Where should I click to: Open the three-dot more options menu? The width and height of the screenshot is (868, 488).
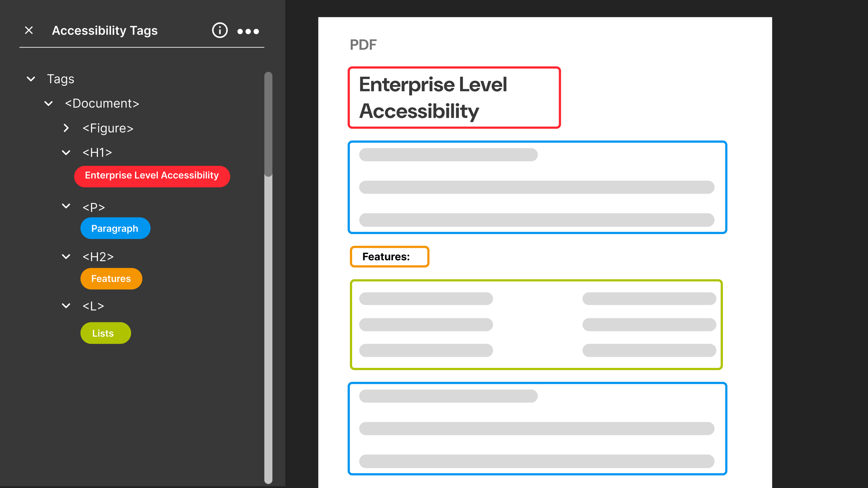[x=248, y=32]
